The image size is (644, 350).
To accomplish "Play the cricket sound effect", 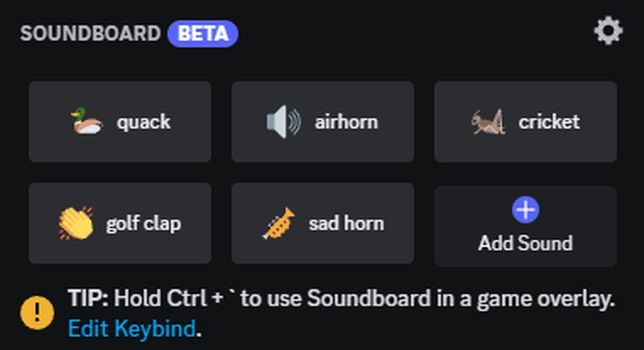I will pos(525,122).
